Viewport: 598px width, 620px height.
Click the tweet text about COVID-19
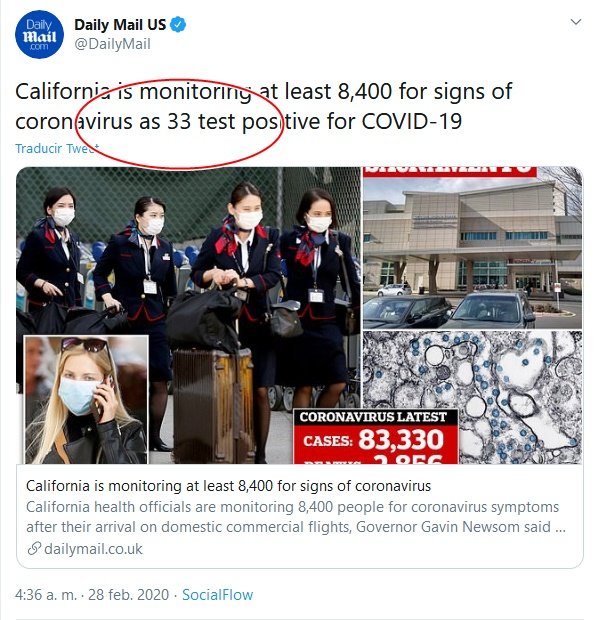point(264,106)
